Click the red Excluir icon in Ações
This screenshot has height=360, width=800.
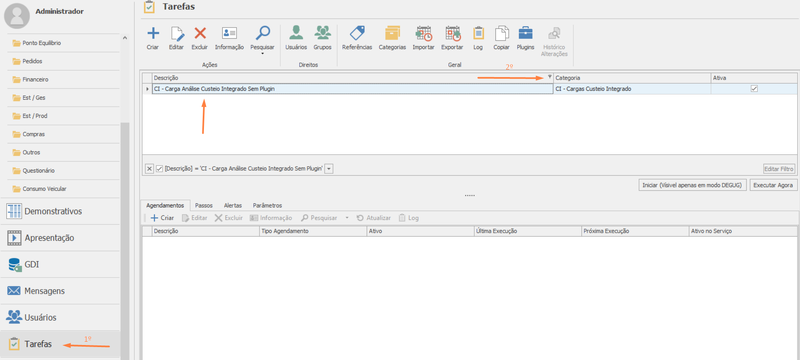point(200,34)
